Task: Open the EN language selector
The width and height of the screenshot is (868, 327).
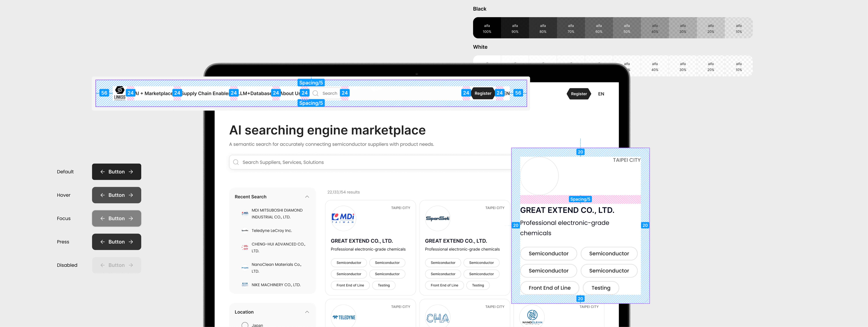Action: (x=601, y=94)
